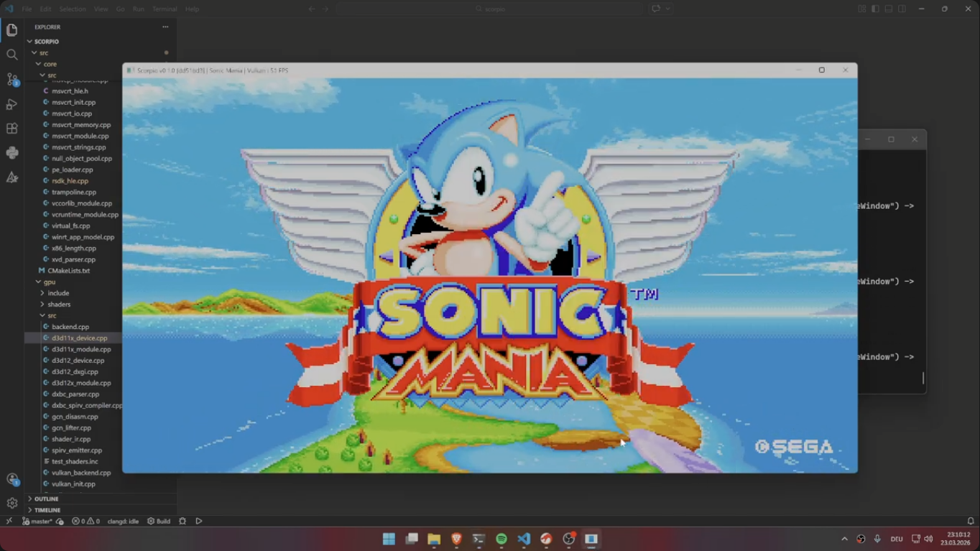Open the Copilot chat icon in title bar
The image size is (980, 551).
pos(656,9)
